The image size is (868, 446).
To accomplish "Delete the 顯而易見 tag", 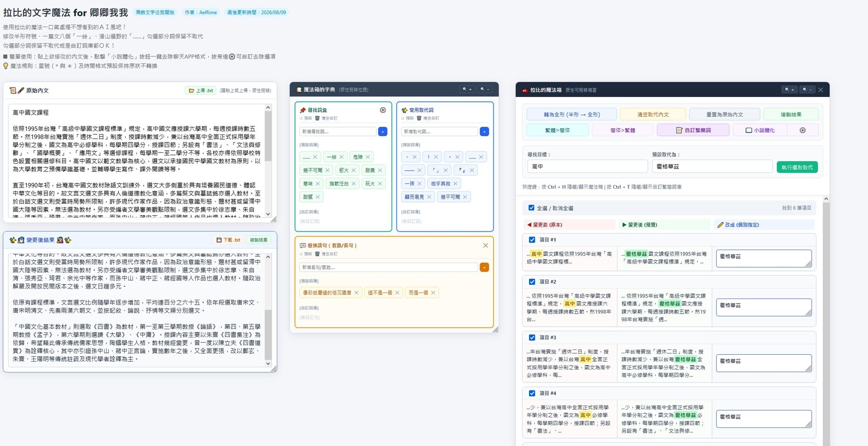I will (429, 196).
